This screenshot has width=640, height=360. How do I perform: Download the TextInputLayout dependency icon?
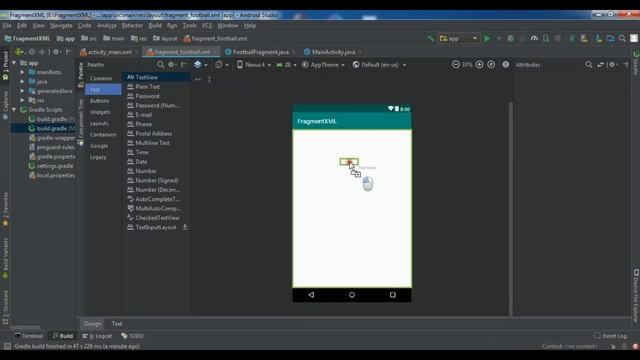pos(185,227)
